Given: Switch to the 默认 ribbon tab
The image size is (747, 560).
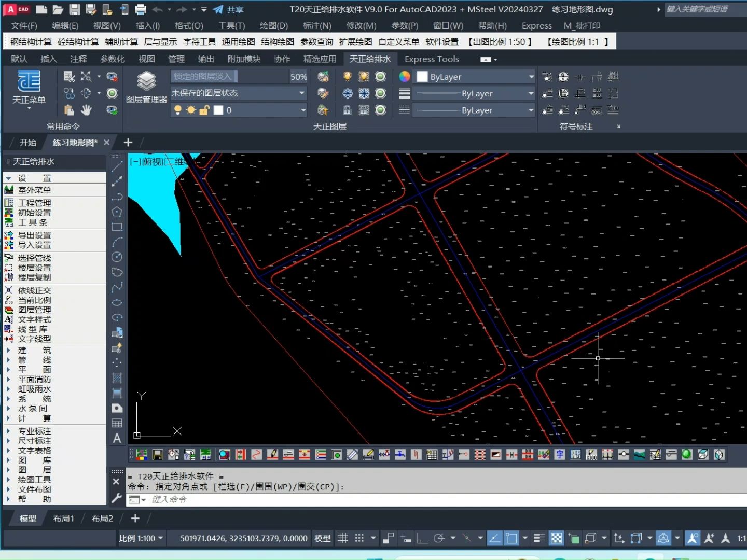Looking at the screenshot, I should (x=19, y=59).
